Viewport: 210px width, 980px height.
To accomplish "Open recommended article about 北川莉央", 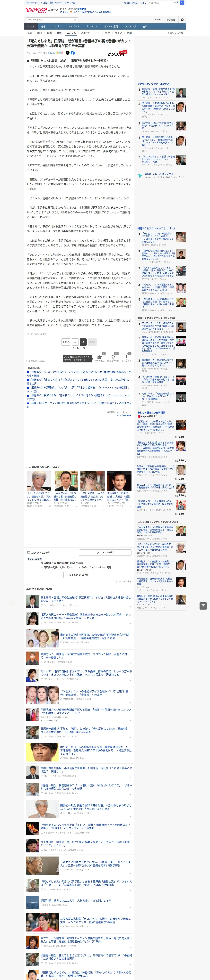I will click(86, 616).
